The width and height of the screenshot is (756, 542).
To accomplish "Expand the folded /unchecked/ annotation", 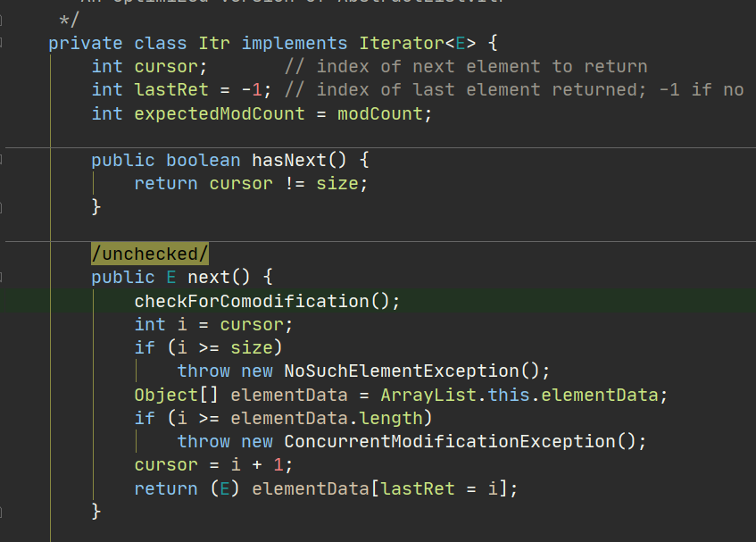I will coord(150,254).
